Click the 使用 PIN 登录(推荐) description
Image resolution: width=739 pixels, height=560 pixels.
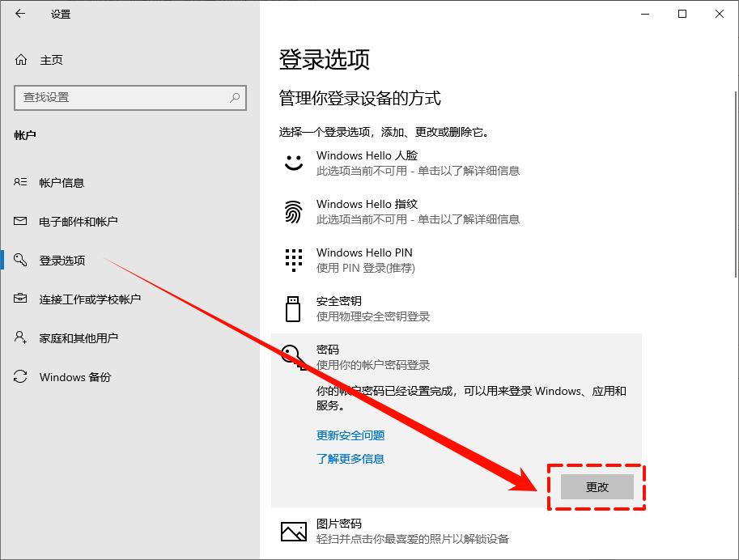(365, 268)
